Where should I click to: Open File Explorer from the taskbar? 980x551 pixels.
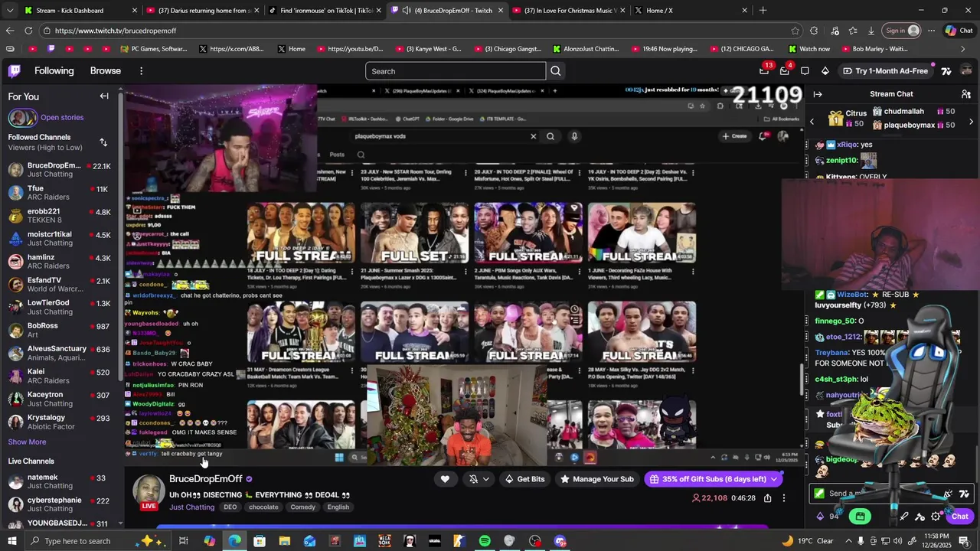pos(284,541)
